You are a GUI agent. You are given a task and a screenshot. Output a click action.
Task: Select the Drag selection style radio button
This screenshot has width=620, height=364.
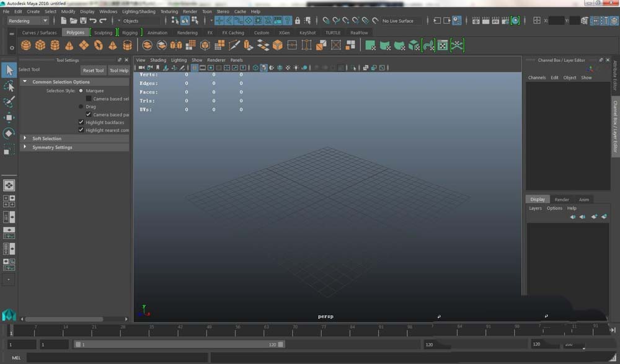(81, 107)
